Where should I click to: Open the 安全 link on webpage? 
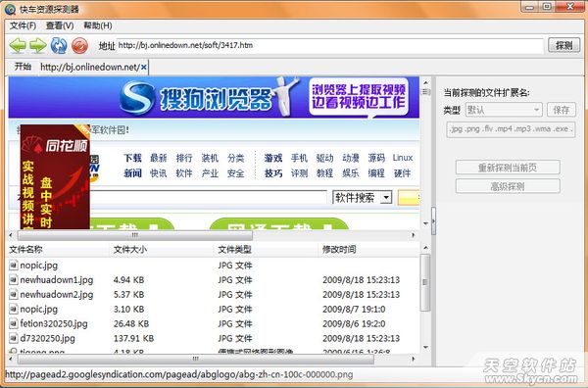pos(235,173)
